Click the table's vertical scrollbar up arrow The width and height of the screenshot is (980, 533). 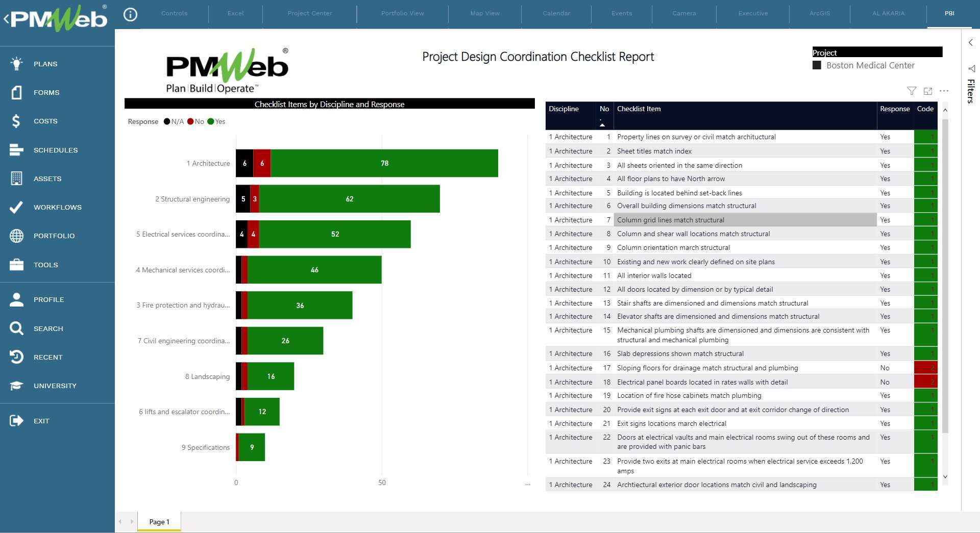[x=945, y=110]
